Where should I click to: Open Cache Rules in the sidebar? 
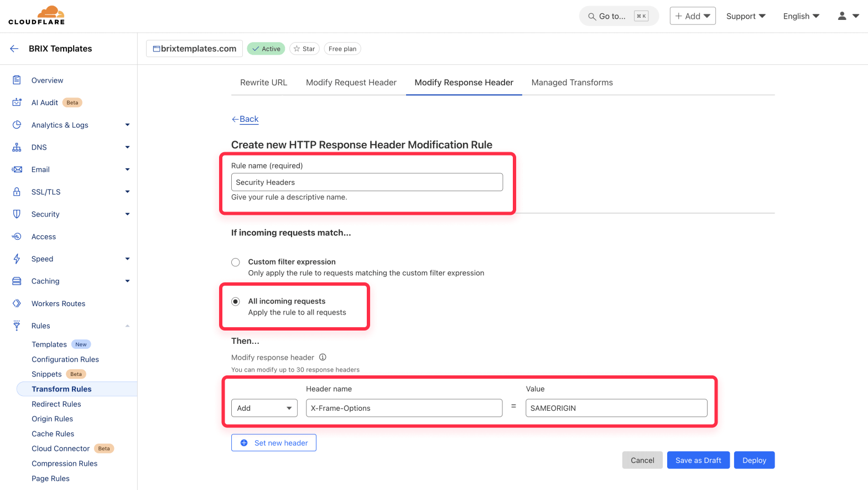pos(53,434)
